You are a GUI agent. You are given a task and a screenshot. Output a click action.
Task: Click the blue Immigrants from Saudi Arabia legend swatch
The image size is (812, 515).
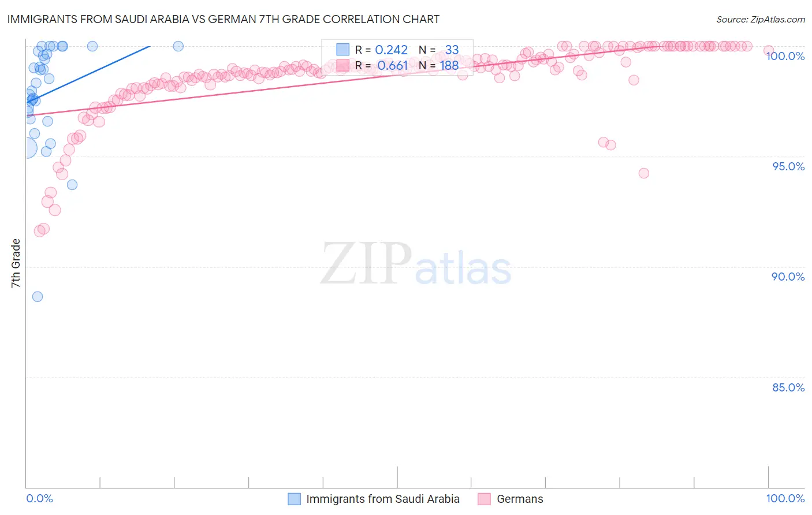click(294, 499)
